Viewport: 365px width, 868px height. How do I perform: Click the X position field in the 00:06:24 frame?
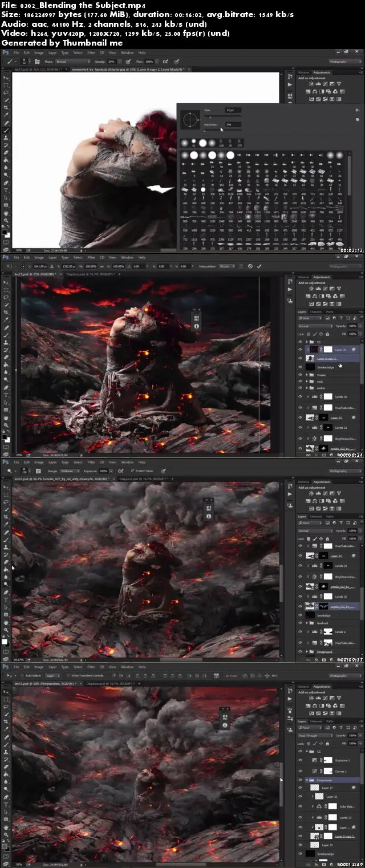40,266
